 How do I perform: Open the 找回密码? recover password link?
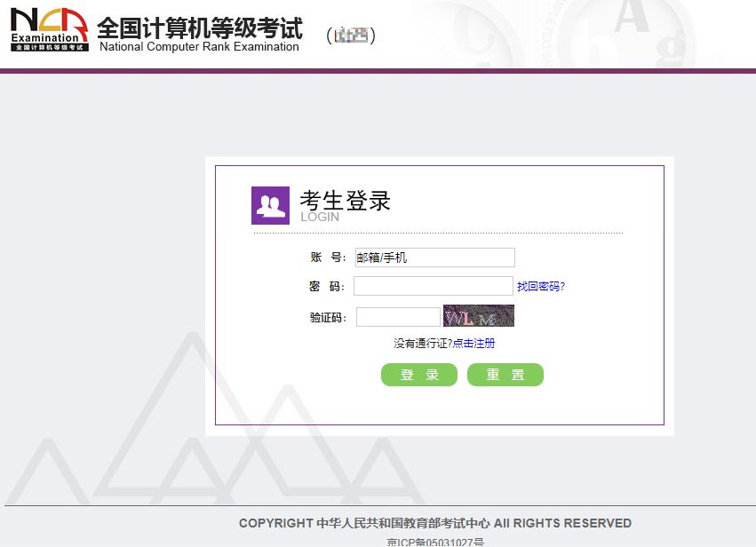coord(541,286)
